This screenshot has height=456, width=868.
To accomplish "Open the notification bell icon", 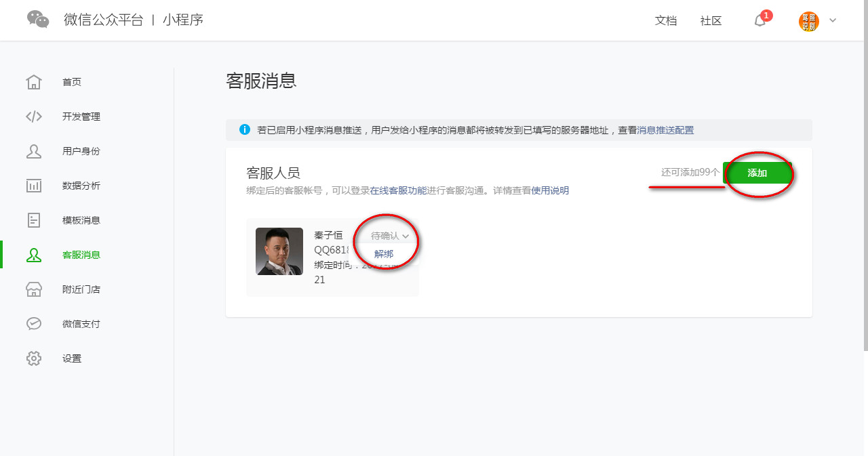I will click(759, 20).
